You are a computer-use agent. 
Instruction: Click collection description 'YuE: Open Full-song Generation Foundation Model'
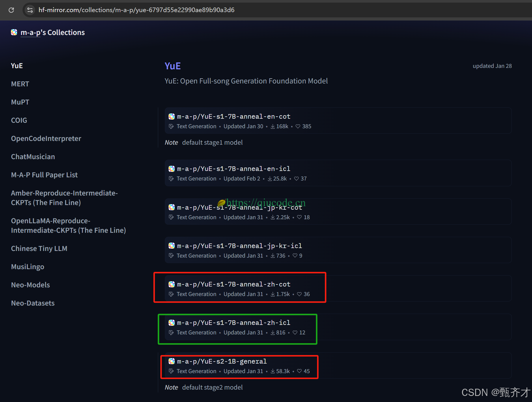point(246,81)
